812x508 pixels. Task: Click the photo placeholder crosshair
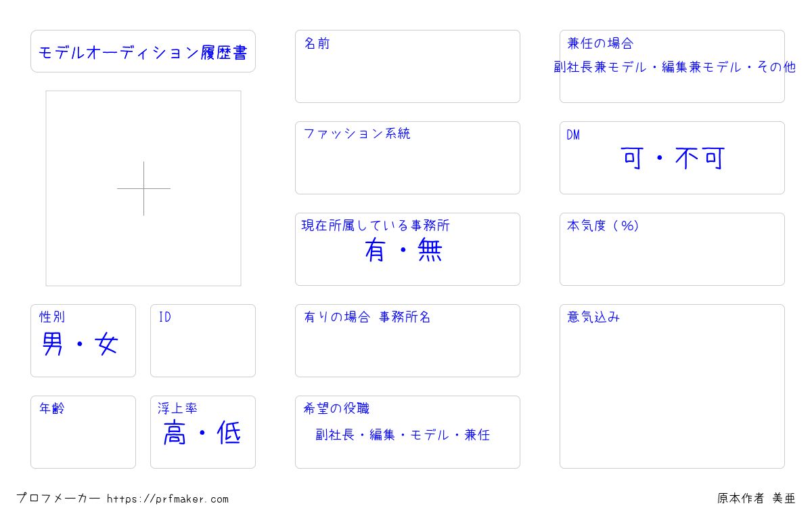[143, 188]
